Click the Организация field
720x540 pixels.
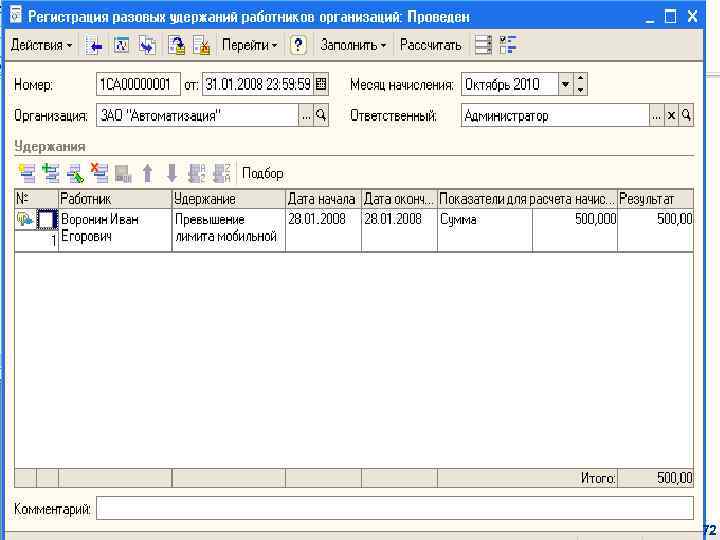(197, 116)
